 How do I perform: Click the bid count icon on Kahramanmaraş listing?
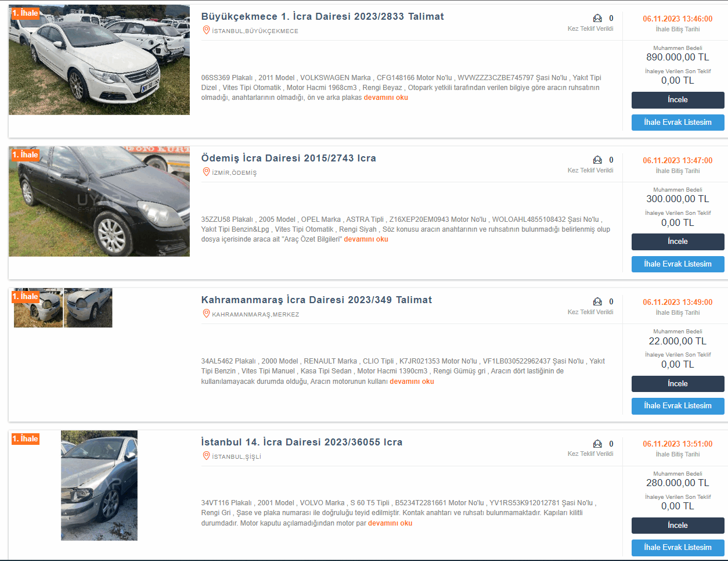tap(597, 302)
